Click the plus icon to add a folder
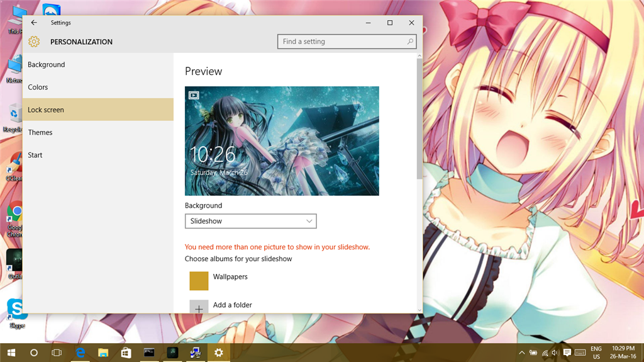Screen dimensions: 644x362 tap(199, 307)
